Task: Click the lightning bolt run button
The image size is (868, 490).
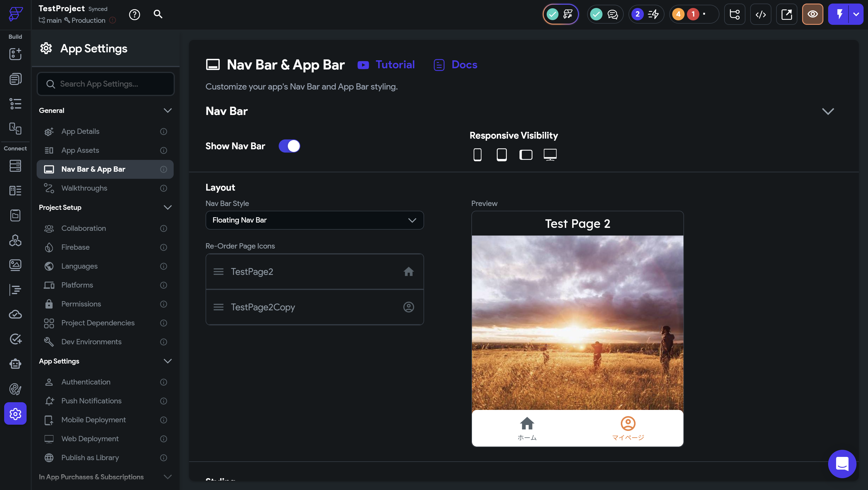Action: (839, 14)
